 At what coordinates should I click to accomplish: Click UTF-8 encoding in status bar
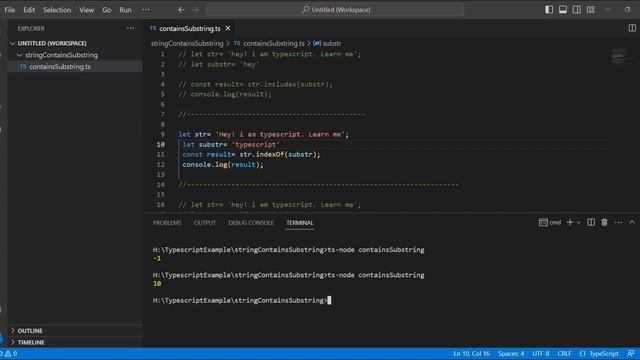pos(540,354)
